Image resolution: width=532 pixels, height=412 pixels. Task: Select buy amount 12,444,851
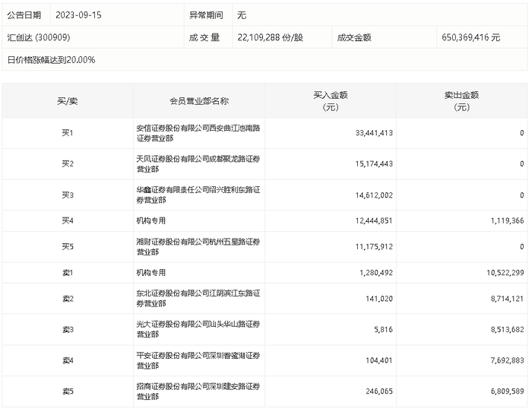(374, 220)
